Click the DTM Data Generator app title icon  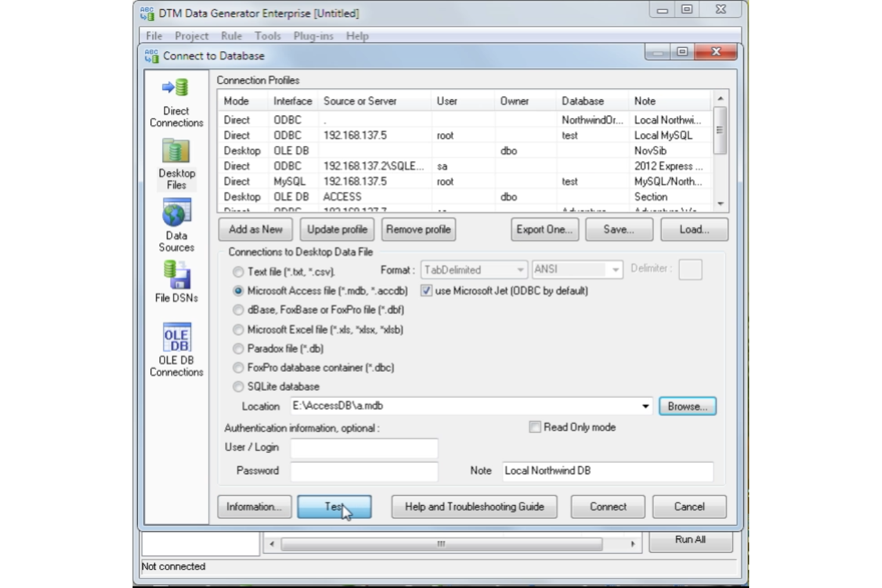tap(147, 13)
